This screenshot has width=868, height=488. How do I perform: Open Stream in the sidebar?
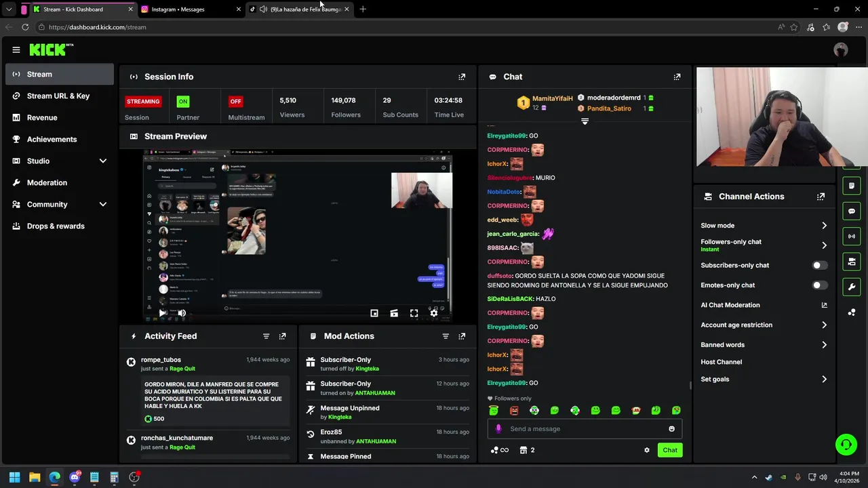pos(60,74)
